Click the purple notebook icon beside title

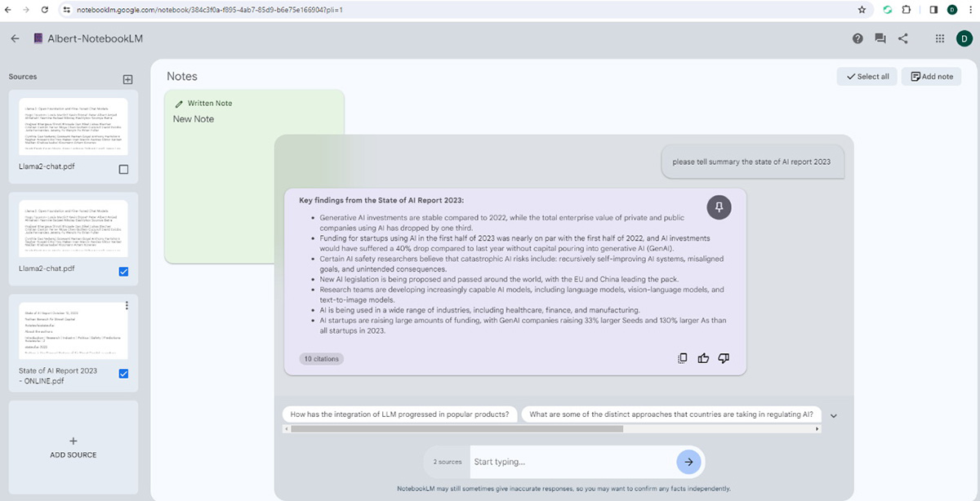point(38,38)
